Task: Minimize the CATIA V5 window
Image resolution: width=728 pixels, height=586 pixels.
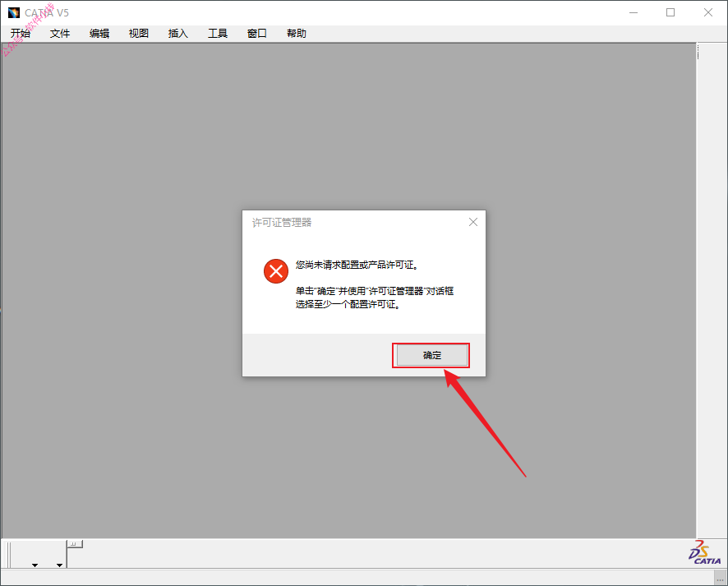Action: click(634, 12)
